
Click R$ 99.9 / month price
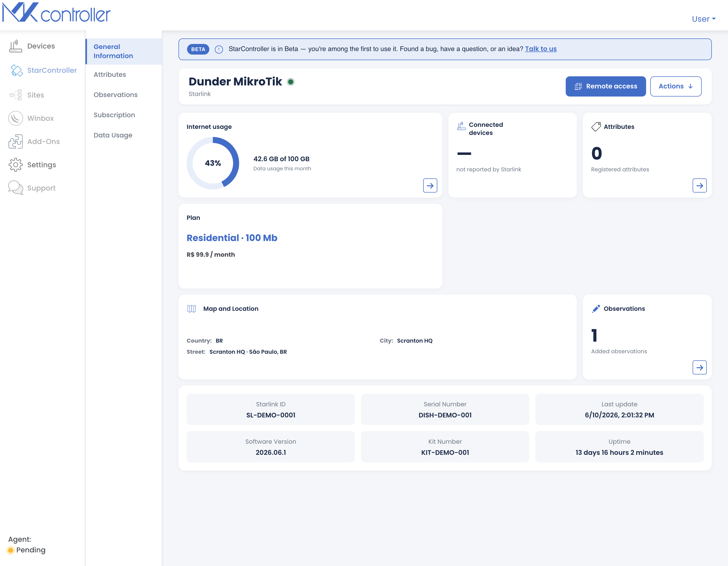coord(211,254)
